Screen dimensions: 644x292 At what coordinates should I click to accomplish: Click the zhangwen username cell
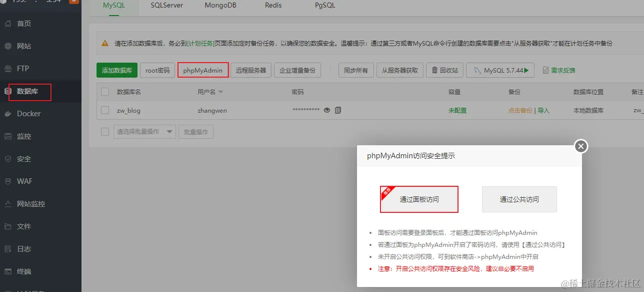(x=212, y=110)
